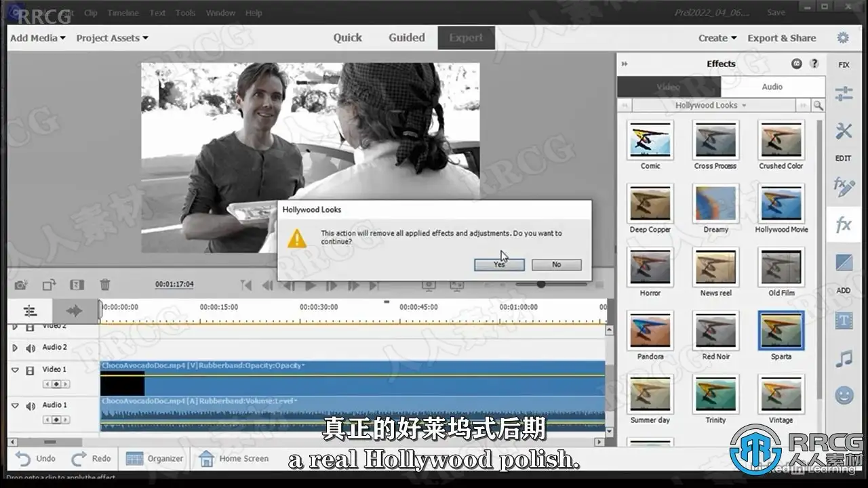Open the Create dropdown
Viewport: 868px width, 488px height.
(717, 38)
